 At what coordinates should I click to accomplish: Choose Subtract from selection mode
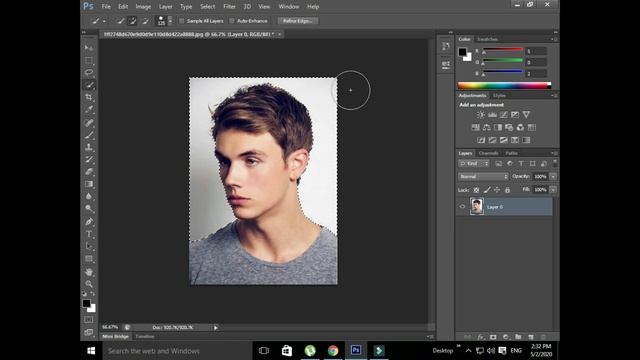pyautogui.click(x=144, y=21)
